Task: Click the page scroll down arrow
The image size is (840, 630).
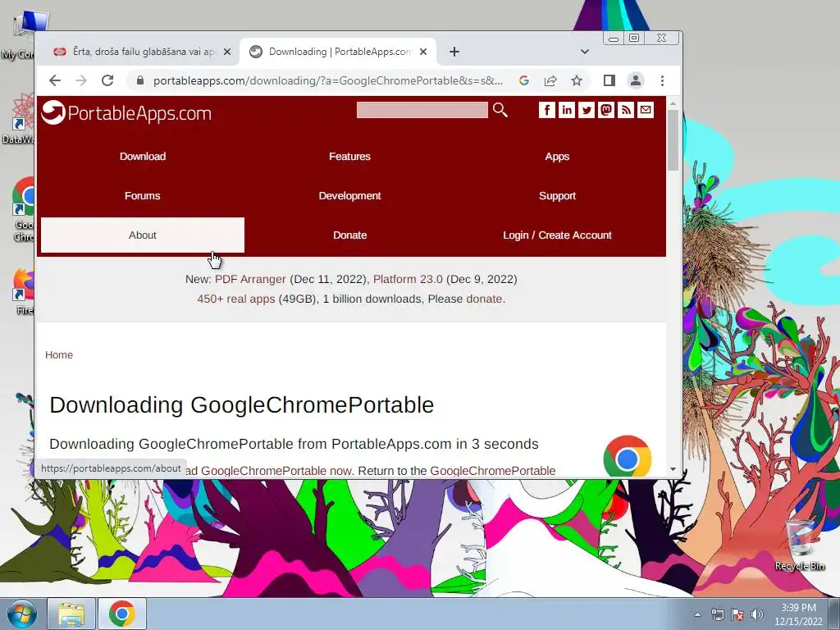Action: pos(673,469)
